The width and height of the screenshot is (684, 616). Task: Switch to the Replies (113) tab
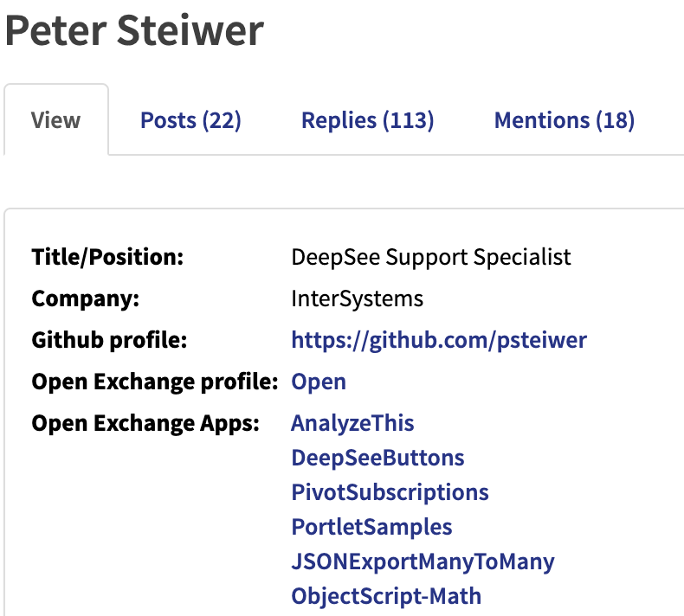[368, 120]
